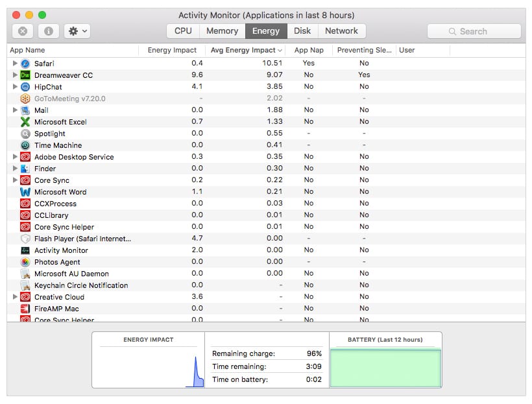Viewport: 532px width, 404px height.
Task: Select the Microsoft Excel icon
Action: point(25,122)
